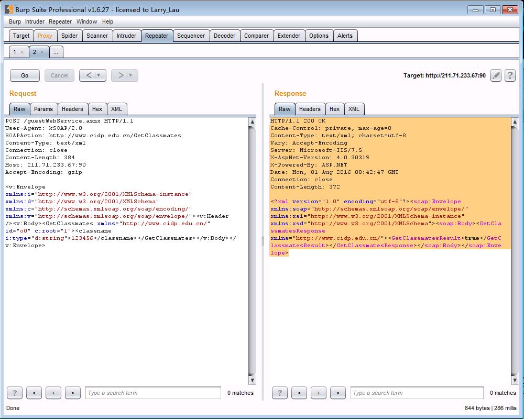Switch to the Proxy tool tab

(x=45, y=36)
